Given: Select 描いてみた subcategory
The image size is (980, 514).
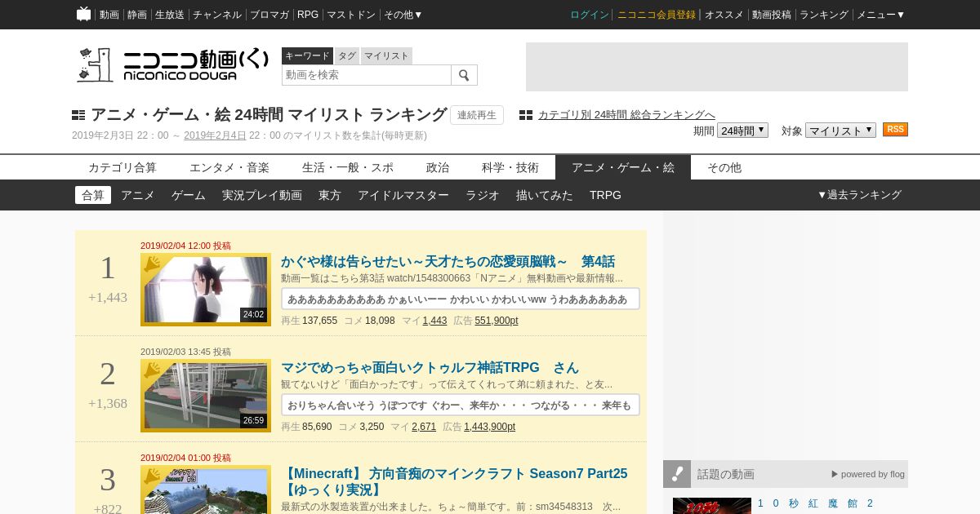Looking at the screenshot, I should point(545,195).
